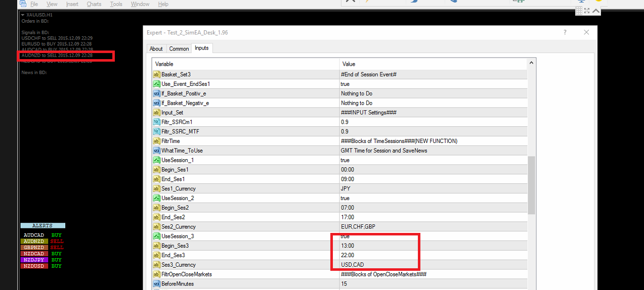Click the integer icon beside BeforeMinutes

156,284
